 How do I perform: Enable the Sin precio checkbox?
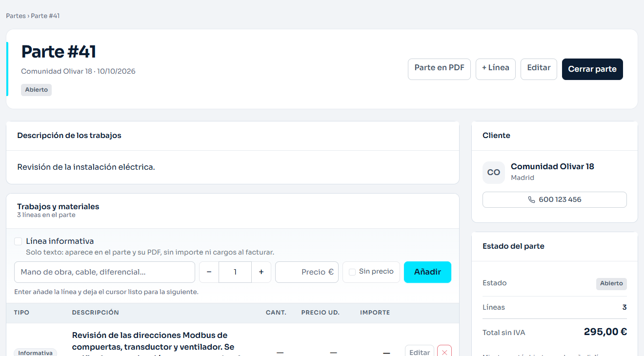pyautogui.click(x=352, y=272)
